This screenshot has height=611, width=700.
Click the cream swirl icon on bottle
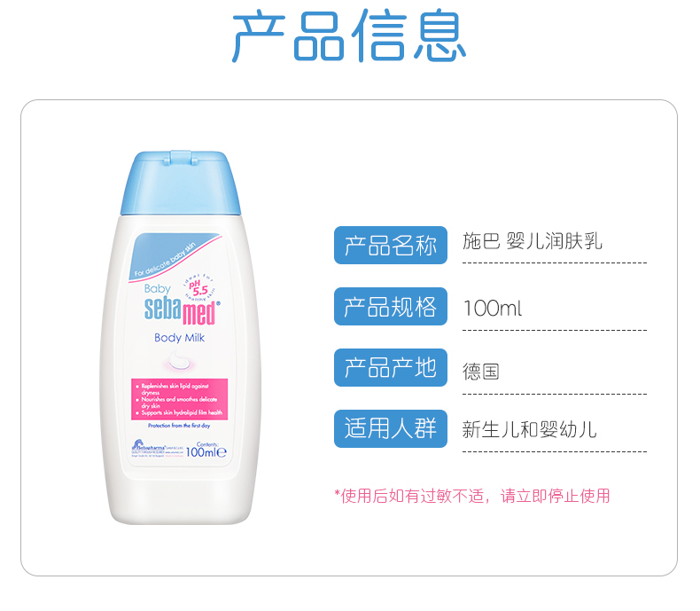[180, 360]
